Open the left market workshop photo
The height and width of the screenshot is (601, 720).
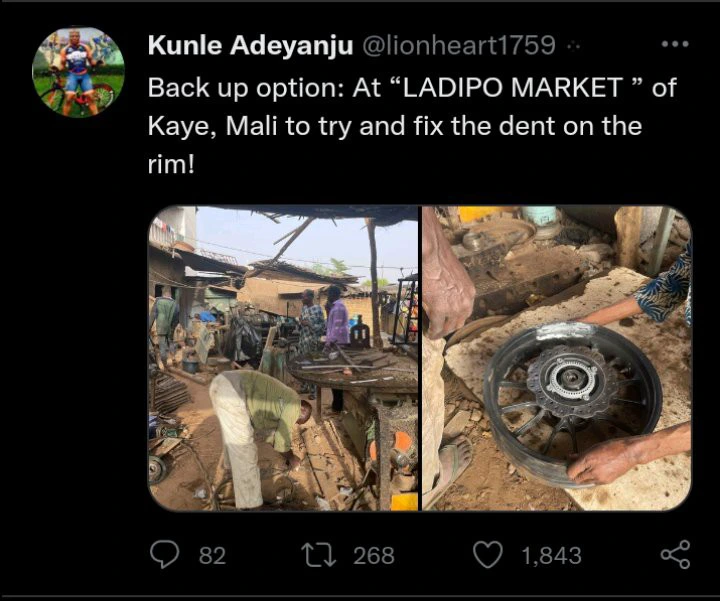[x=283, y=358]
